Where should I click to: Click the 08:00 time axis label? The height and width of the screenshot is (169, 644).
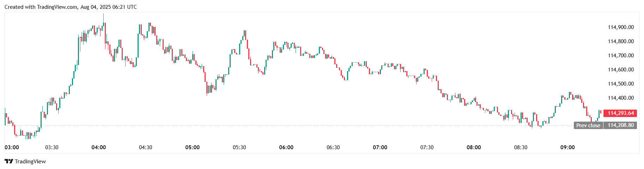coord(474,147)
